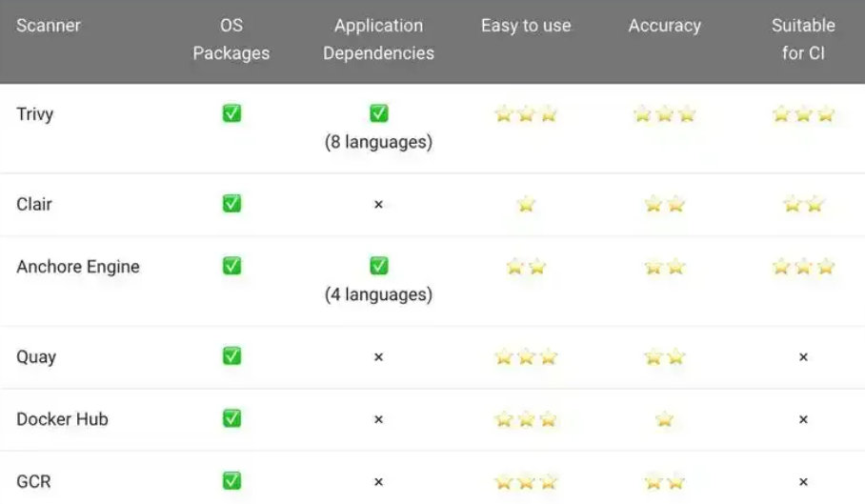Viewport: 865px width, 504px height.
Task: Click the Easy to use column header
Action: click(x=526, y=26)
